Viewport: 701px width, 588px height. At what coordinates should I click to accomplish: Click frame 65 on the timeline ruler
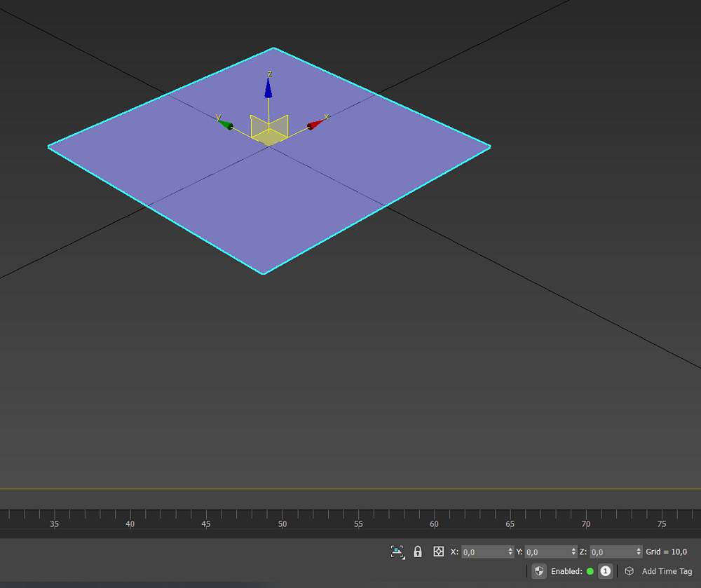[510, 518]
